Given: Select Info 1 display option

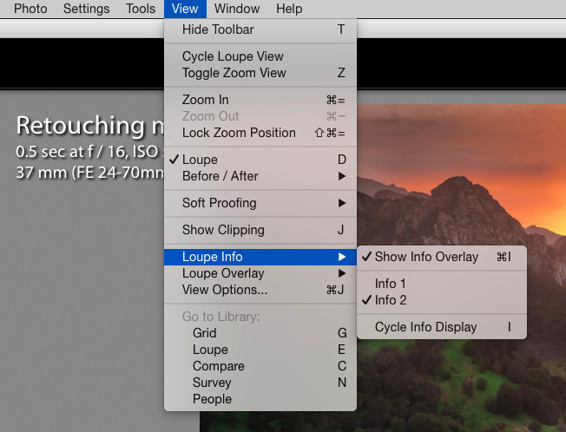Looking at the screenshot, I should click(442, 284).
